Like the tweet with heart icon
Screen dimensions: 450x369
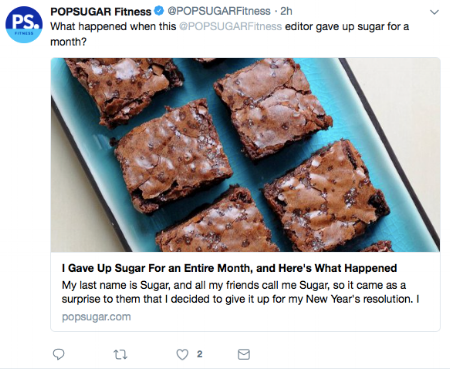[x=182, y=354]
